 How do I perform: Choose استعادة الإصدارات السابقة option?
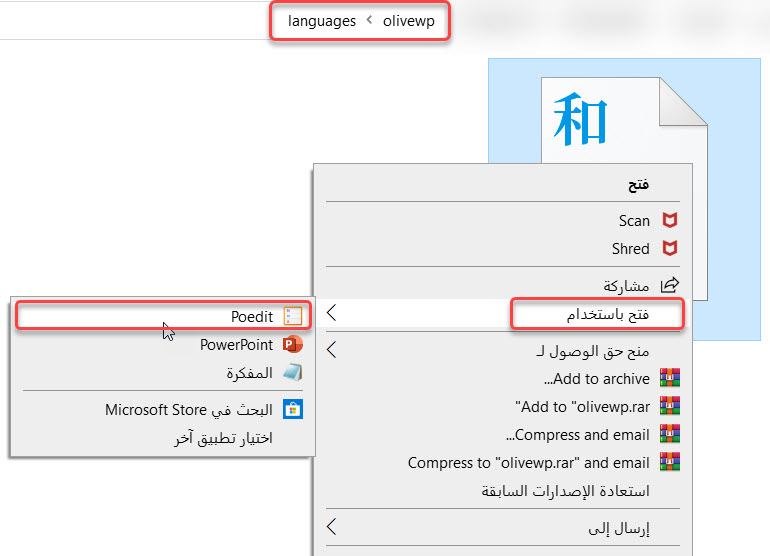point(566,491)
